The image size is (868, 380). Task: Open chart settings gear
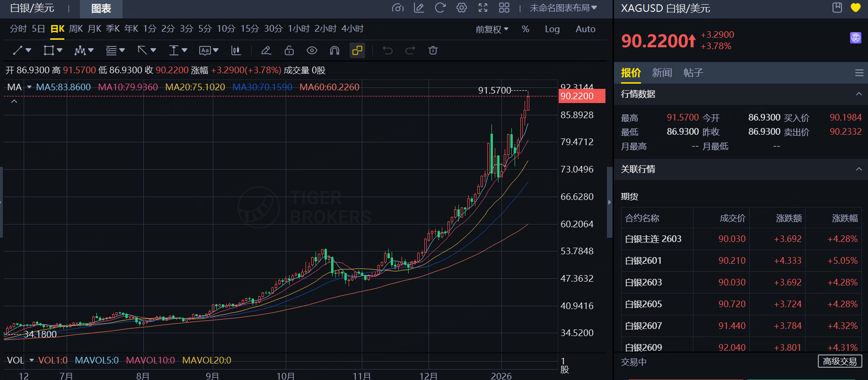click(462, 8)
